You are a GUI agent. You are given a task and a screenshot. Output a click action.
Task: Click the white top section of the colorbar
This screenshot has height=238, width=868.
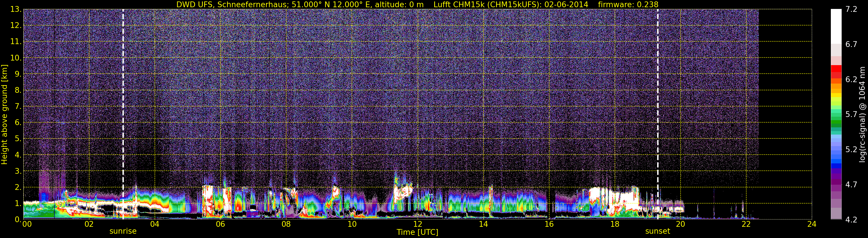coord(836,27)
